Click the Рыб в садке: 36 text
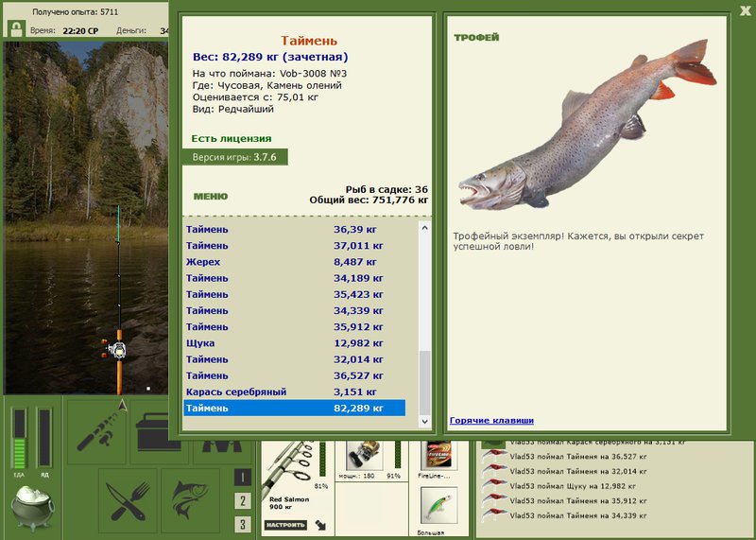Screen dimensions: 756x540 tap(387, 189)
